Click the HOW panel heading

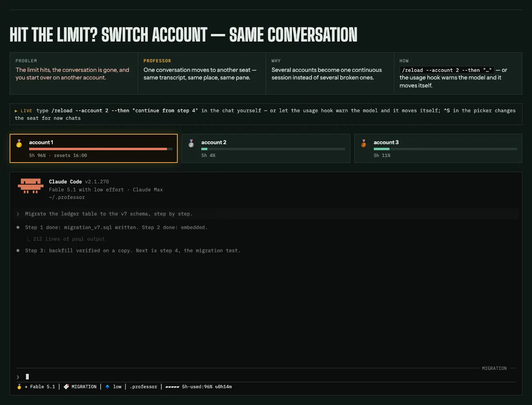coord(404,61)
